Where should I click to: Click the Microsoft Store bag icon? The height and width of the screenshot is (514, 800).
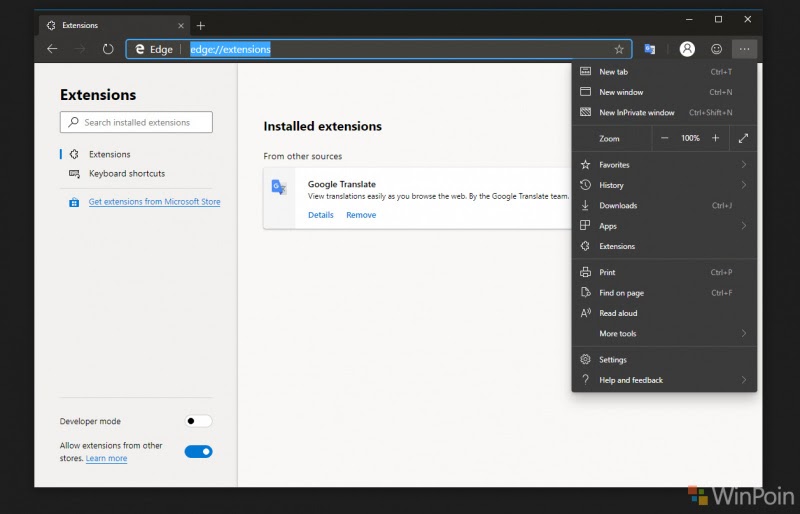tap(74, 203)
